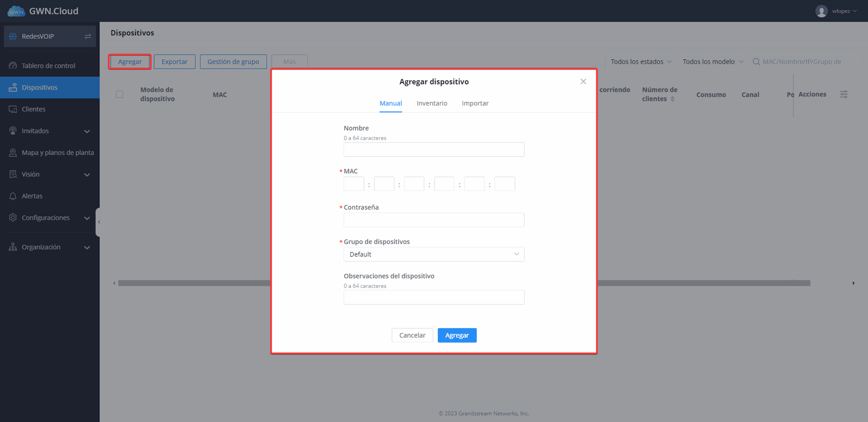The width and height of the screenshot is (868, 422).
Task: Open the Grupo de dispositivos dropdown
Action: tap(434, 254)
